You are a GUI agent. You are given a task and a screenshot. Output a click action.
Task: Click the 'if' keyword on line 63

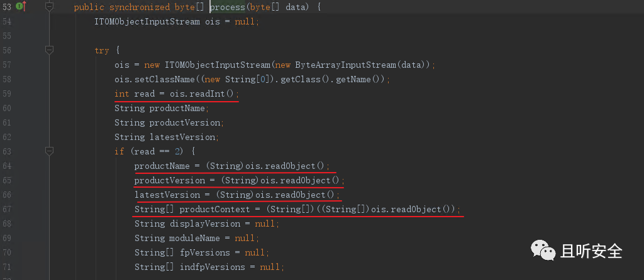[x=119, y=151]
